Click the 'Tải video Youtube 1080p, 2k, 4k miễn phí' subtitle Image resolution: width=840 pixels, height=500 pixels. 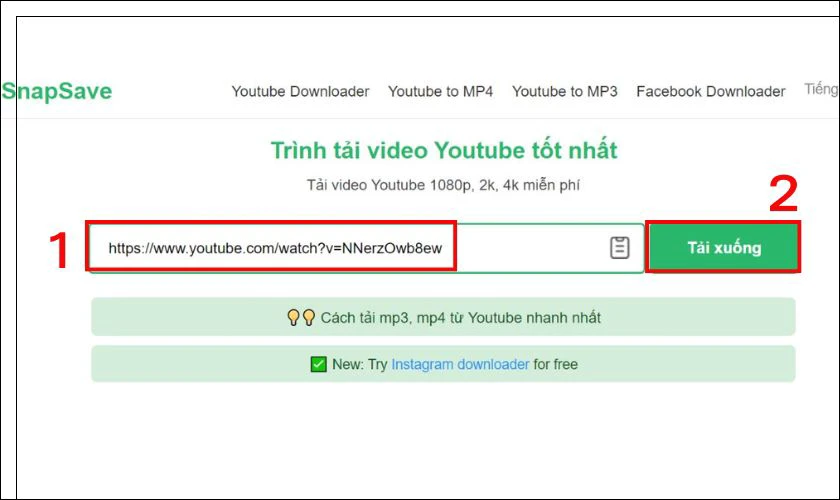pyautogui.click(x=443, y=185)
